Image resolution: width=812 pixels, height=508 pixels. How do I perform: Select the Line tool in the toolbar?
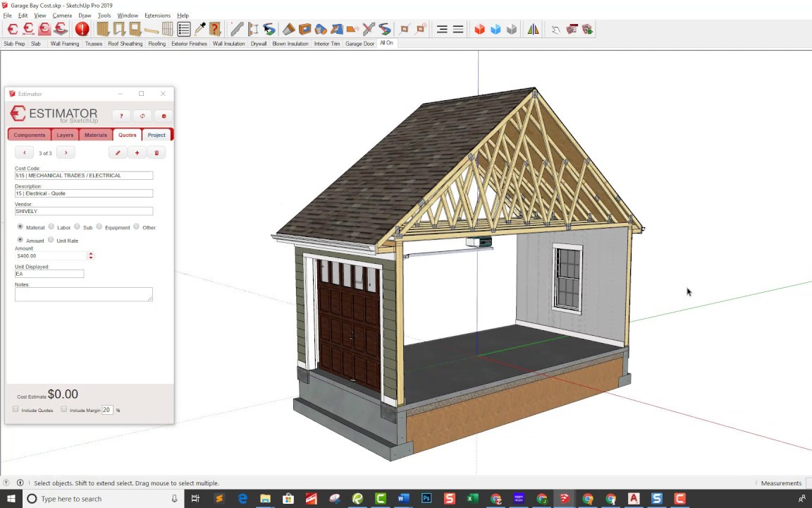point(236,29)
